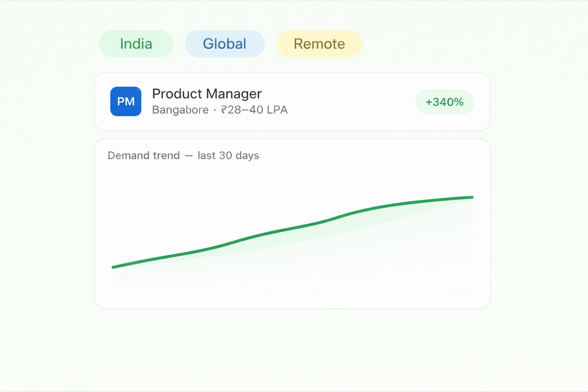Click the end point of the trend line
588x392 pixels.
[472, 198]
